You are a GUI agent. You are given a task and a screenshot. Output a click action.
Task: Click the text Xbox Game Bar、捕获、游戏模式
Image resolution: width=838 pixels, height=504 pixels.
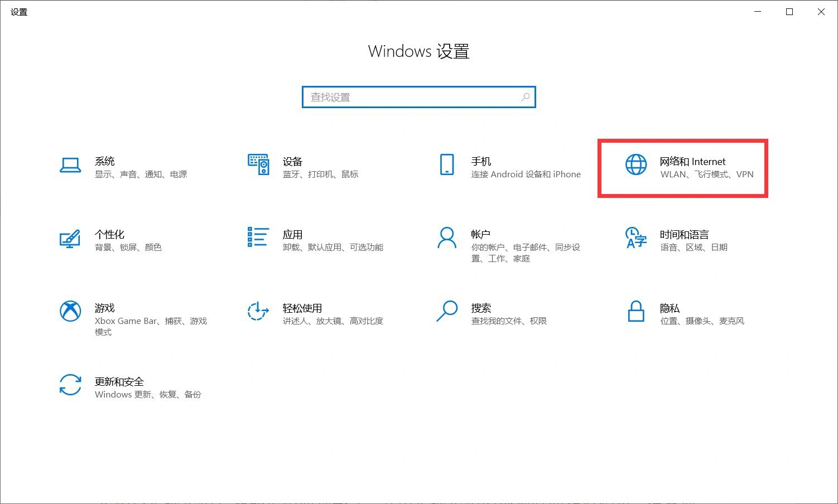tap(151, 327)
